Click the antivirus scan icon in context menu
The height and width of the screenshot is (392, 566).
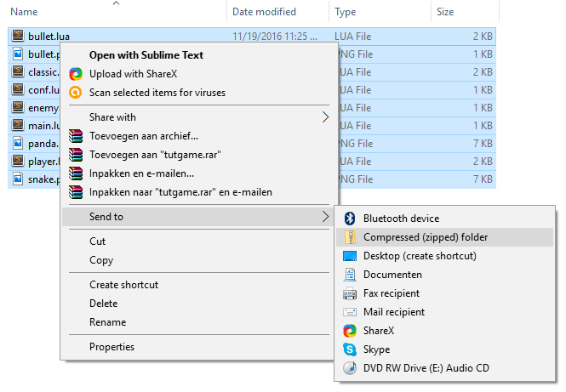[76, 93]
